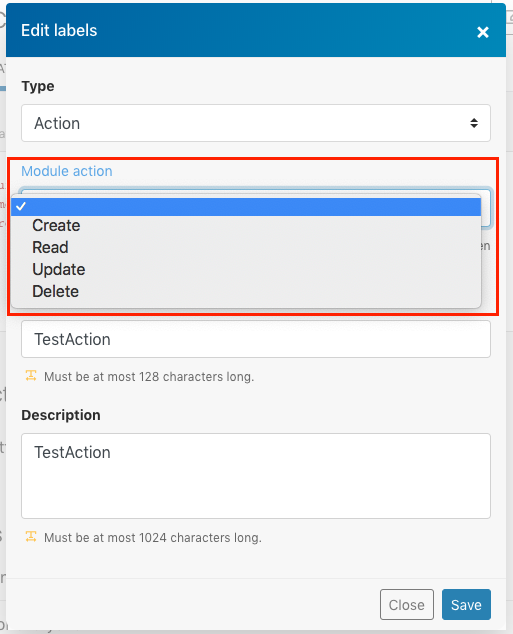Click the TestAction name input field
513x634 pixels.
point(256,339)
